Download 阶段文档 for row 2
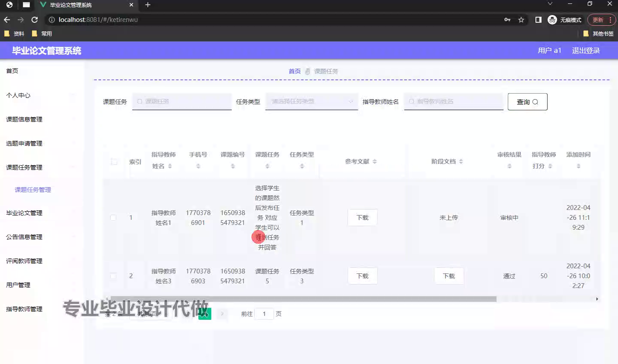Image resolution: width=618 pixels, height=364 pixels. tap(449, 276)
